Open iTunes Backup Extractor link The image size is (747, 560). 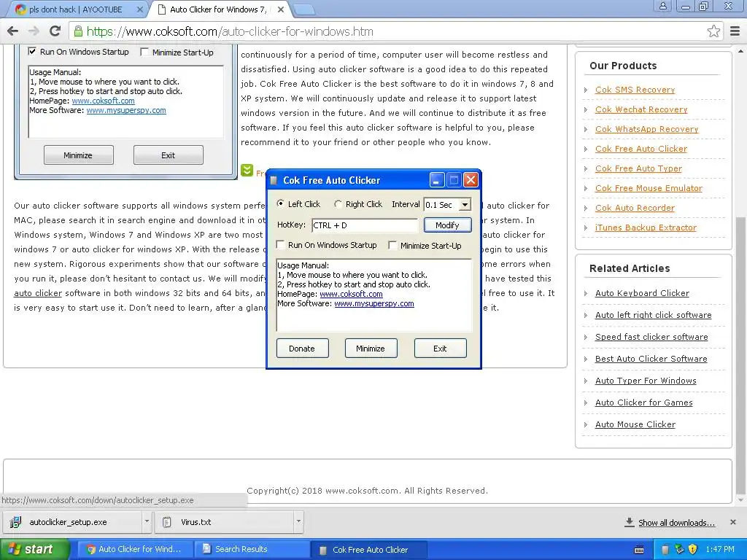click(x=646, y=227)
